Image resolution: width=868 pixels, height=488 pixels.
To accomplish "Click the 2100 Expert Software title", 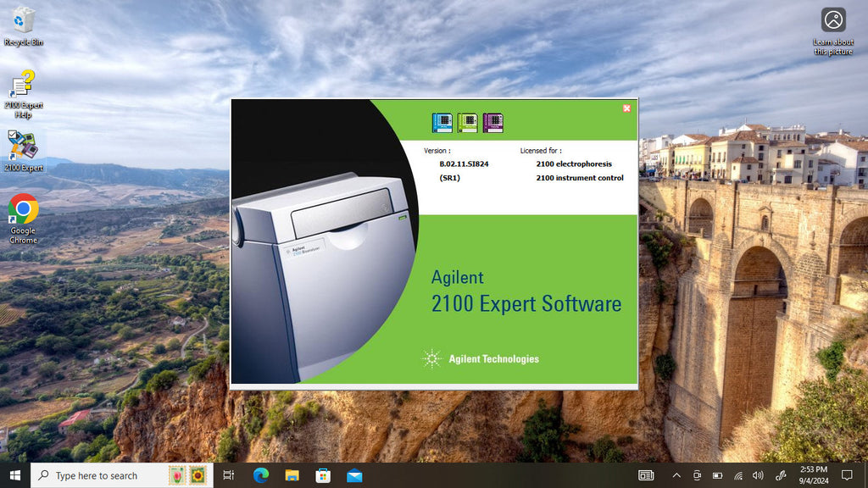I will click(x=526, y=304).
